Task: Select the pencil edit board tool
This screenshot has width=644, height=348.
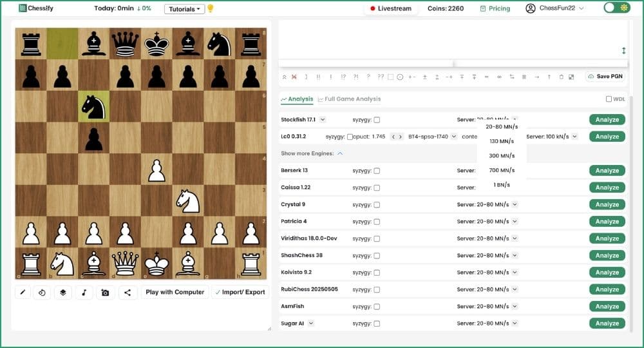Action: 23,292
